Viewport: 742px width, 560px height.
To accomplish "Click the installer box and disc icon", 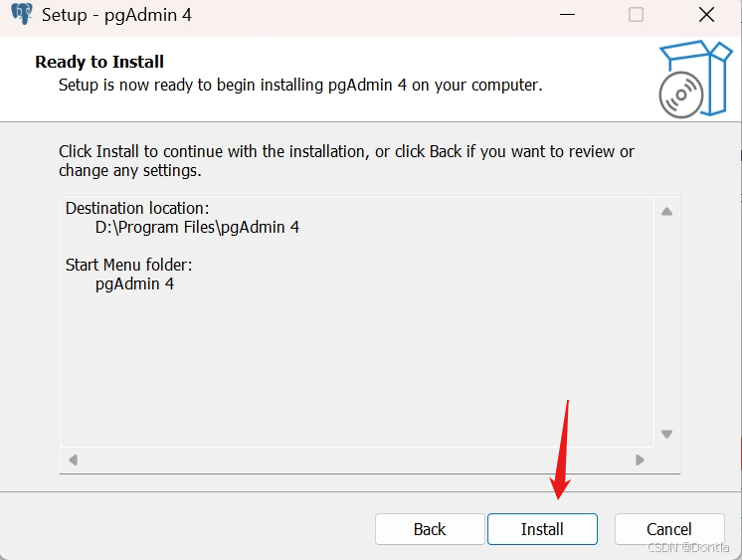I will [694, 79].
